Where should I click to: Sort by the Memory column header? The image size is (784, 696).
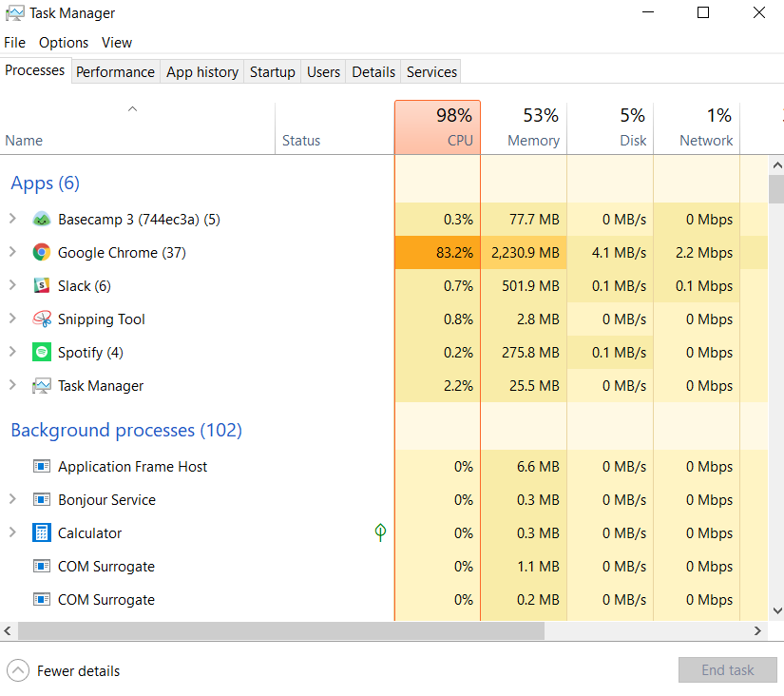click(524, 127)
